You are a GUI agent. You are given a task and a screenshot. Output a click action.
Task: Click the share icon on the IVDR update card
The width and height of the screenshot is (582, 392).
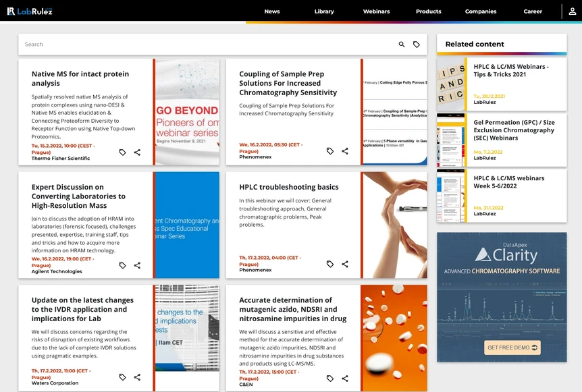click(138, 377)
